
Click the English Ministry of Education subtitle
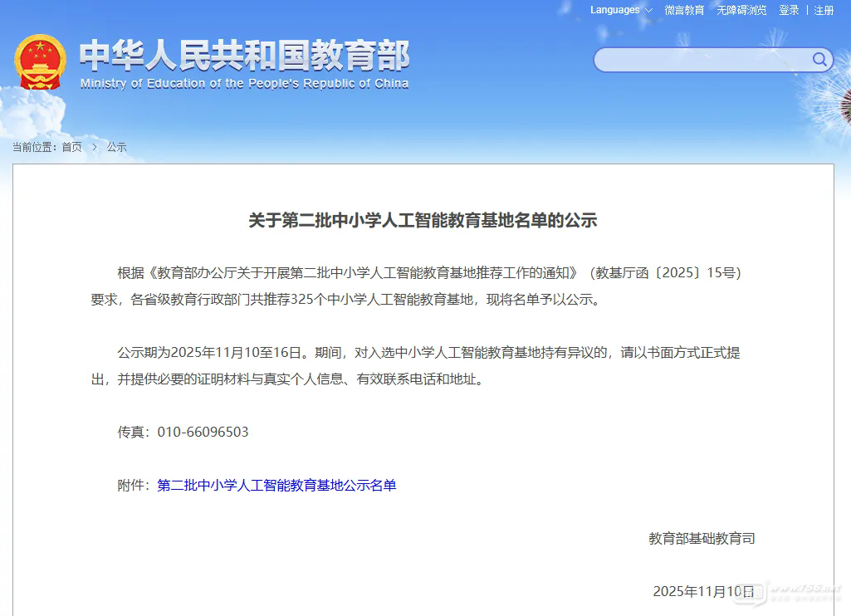(245, 84)
